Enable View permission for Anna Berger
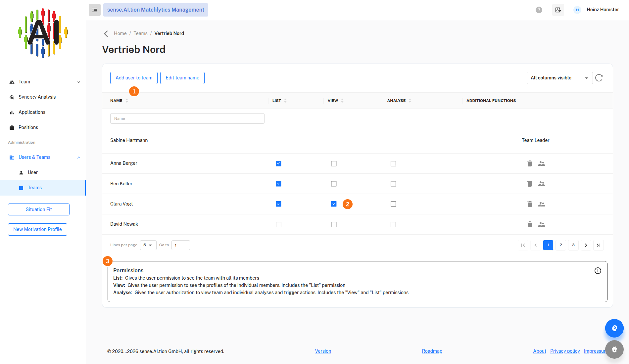 [x=334, y=163]
